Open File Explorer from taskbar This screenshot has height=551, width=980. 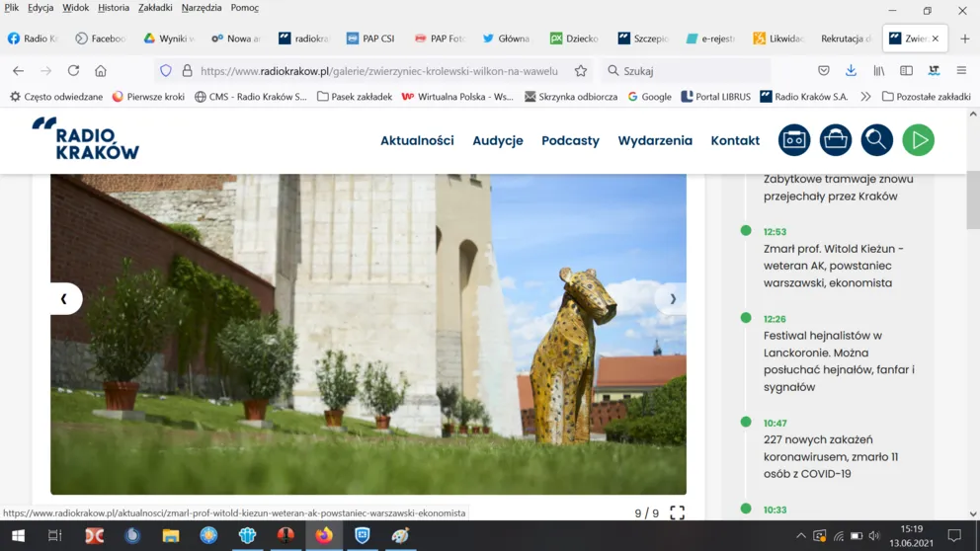171,535
